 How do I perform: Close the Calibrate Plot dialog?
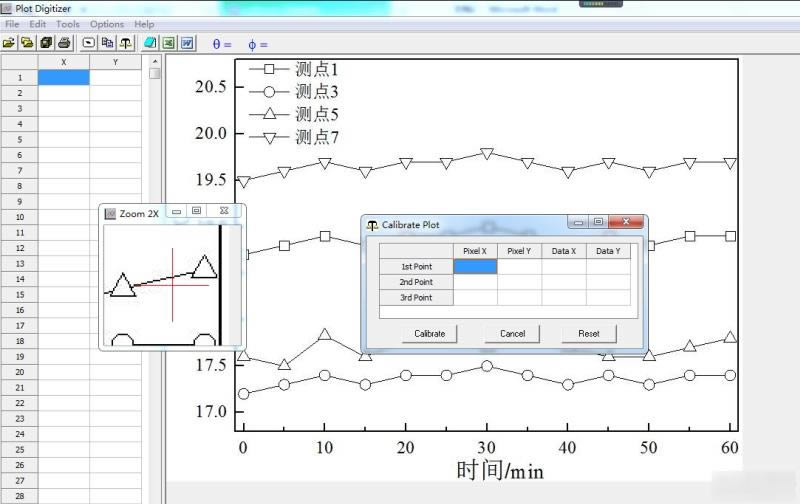click(626, 221)
